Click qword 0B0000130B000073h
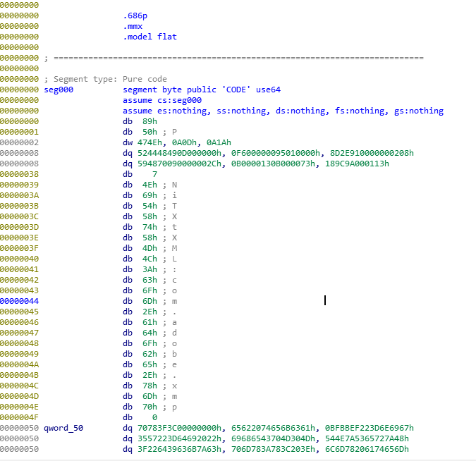The height and width of the screenshot is (461, 476). (x=273, y=164)
